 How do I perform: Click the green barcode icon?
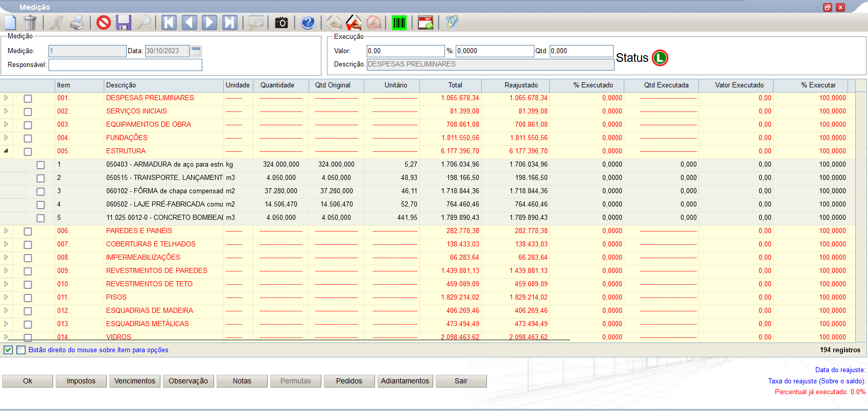click(x=399, y=22)
